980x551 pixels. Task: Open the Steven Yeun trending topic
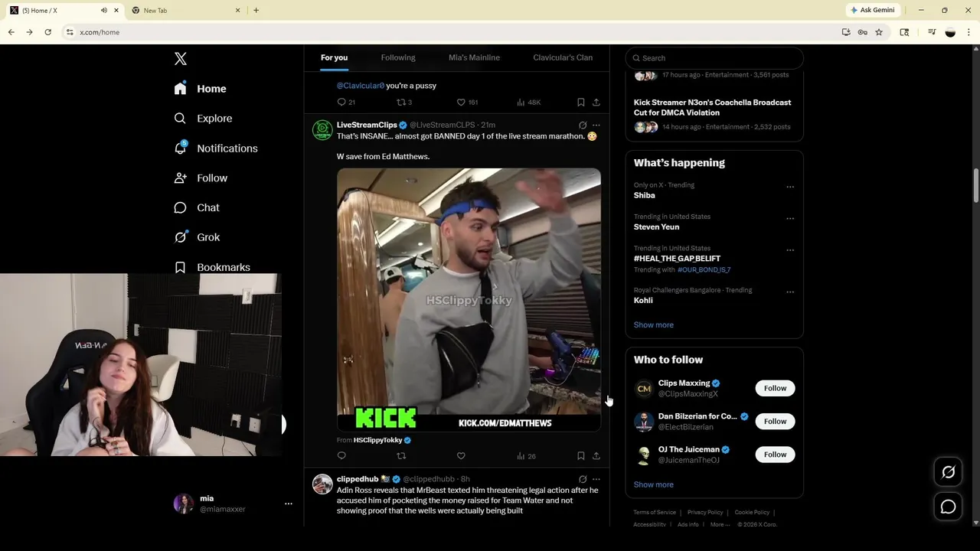tap(656, 227)
